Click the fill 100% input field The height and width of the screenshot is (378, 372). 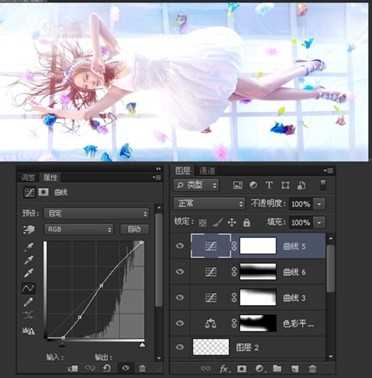tap(301, 222)
